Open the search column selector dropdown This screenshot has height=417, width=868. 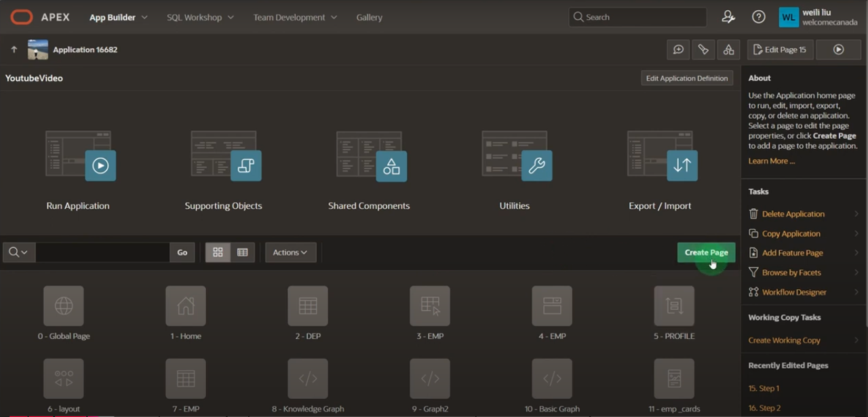tap(18, 252)
